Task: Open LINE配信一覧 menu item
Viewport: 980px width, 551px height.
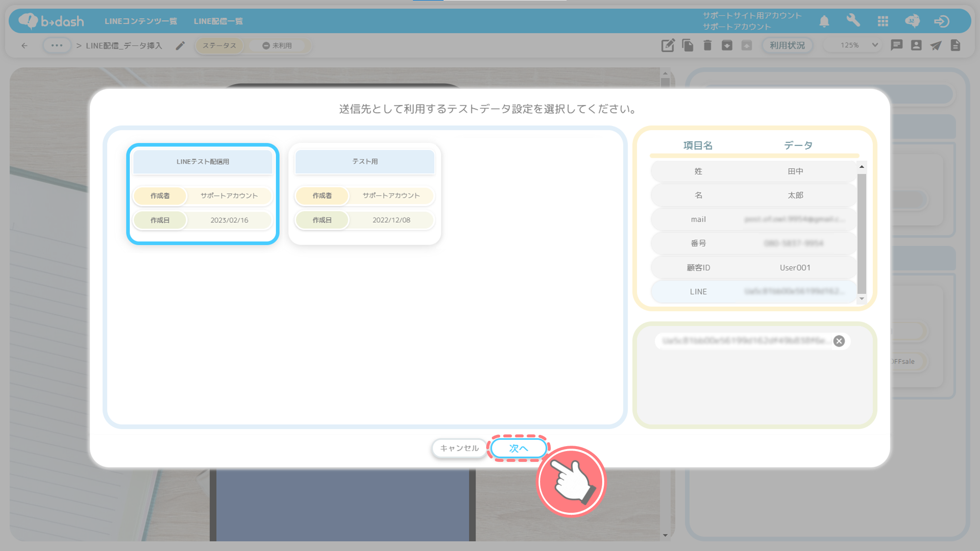Action: pyautogui.click(x=218, y=21)
